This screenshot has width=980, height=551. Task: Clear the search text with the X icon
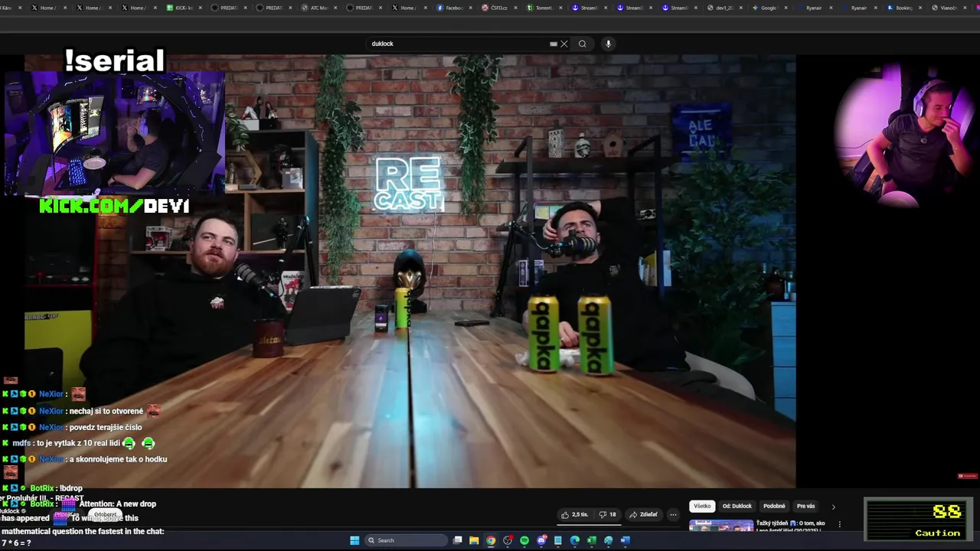564,44
